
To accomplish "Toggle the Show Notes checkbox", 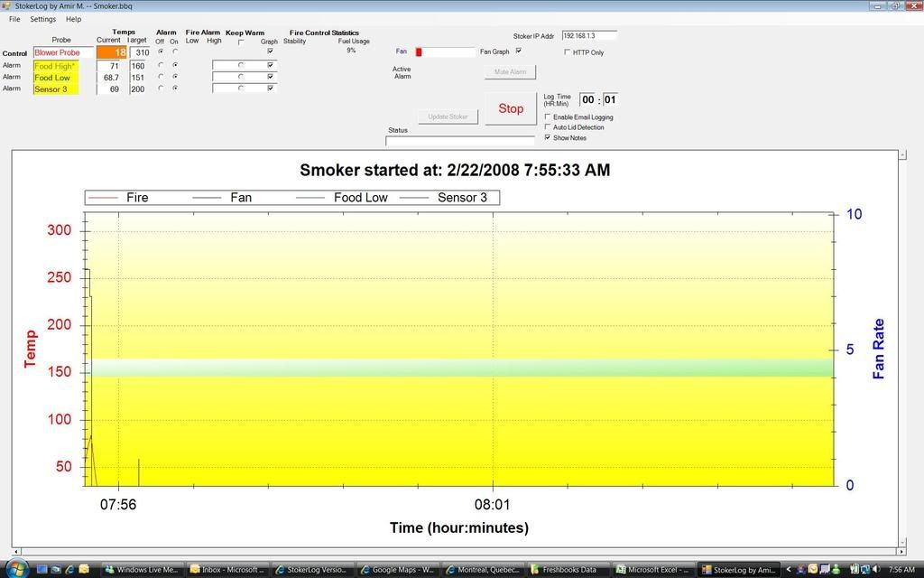I will [548, 138].
